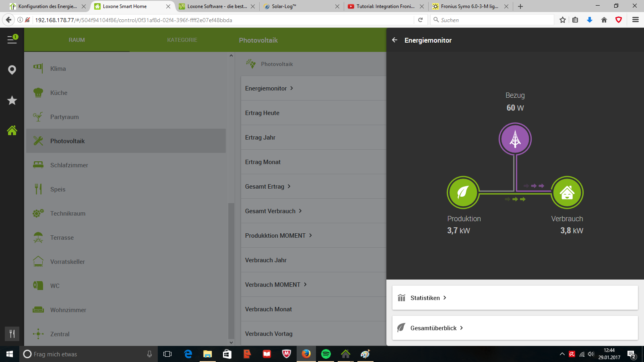Click the Terrasse parasol icon

(38, 237)
